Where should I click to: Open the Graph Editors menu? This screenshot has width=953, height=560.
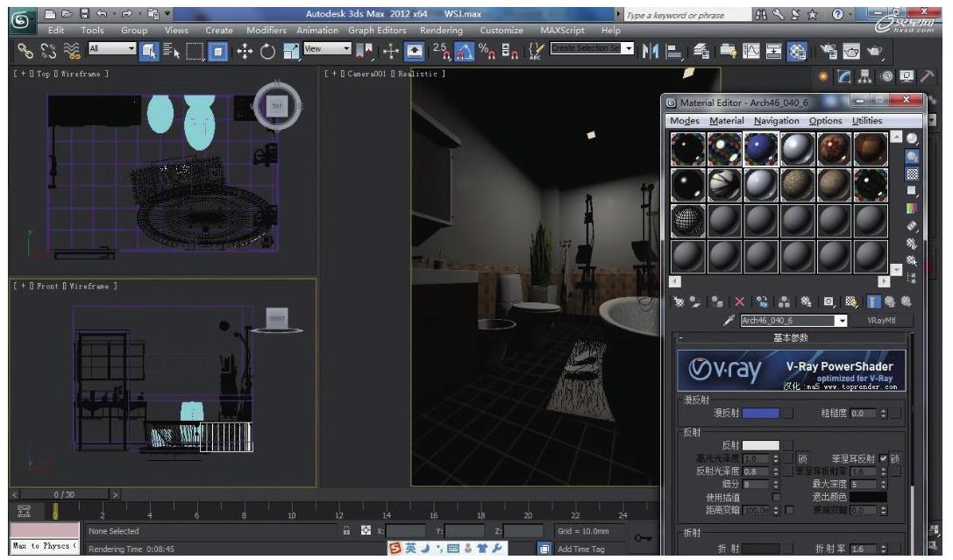click(x=377, y=31)
